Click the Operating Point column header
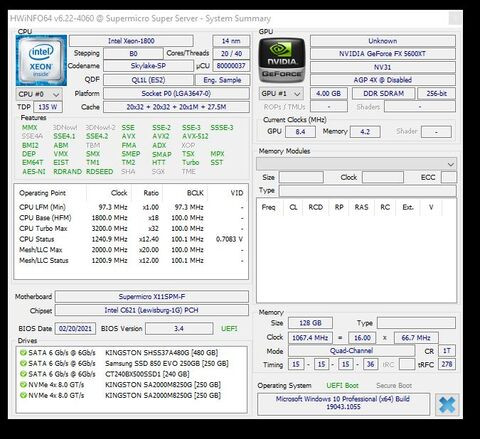Screen dimensions: 480x439 coord(42,193)
